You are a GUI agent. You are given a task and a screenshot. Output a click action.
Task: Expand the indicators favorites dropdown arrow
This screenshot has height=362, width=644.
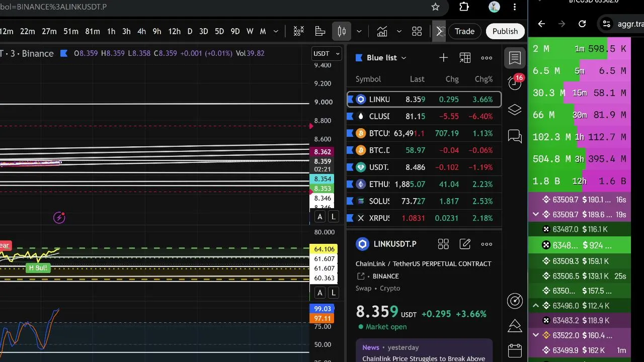click(399, 31)
